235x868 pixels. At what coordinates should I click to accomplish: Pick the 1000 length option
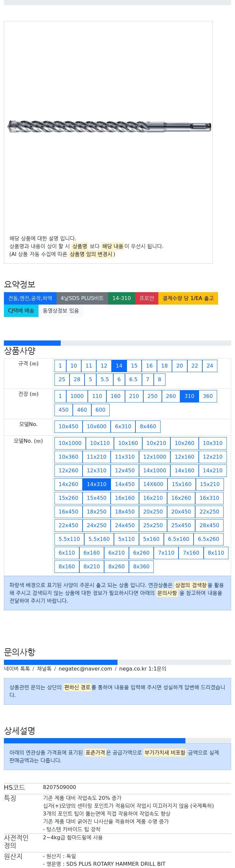point(77,396)
